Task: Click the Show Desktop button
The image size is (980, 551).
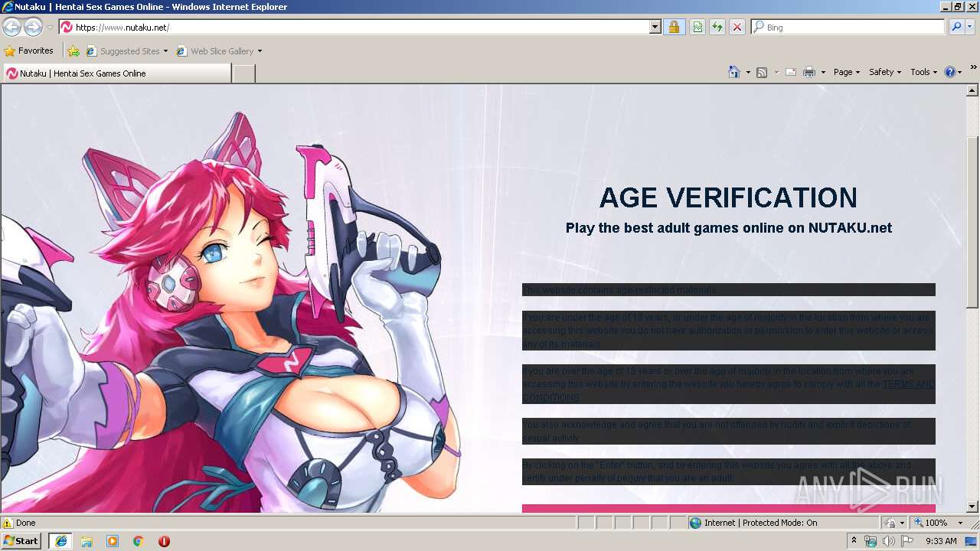Action: coord(972,541)
